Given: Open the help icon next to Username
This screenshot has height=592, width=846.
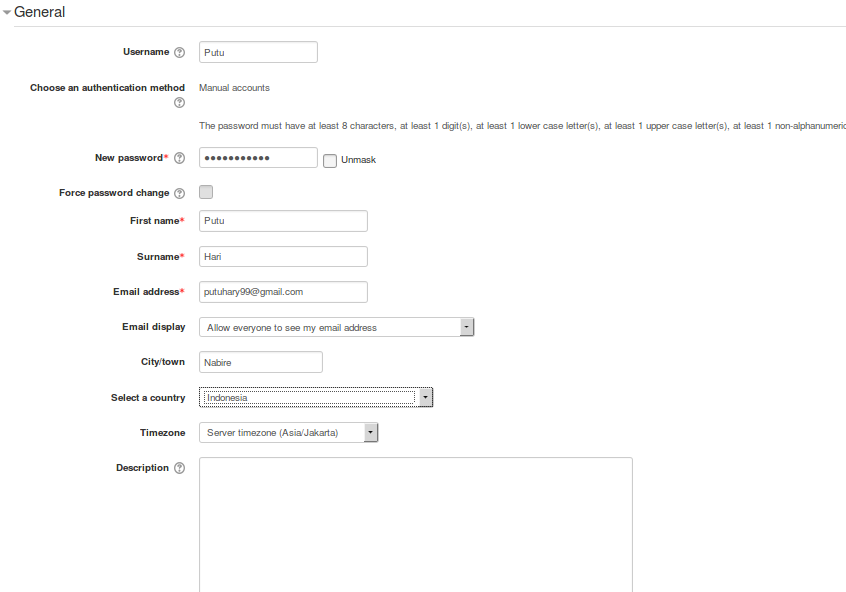Looking at the screenshot, I should 180,52.
